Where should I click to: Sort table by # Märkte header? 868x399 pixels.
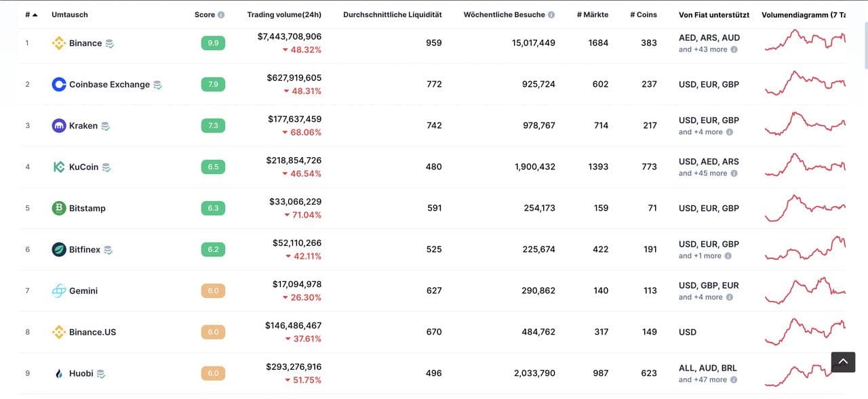pyautogui.click(x=592, y=15)
